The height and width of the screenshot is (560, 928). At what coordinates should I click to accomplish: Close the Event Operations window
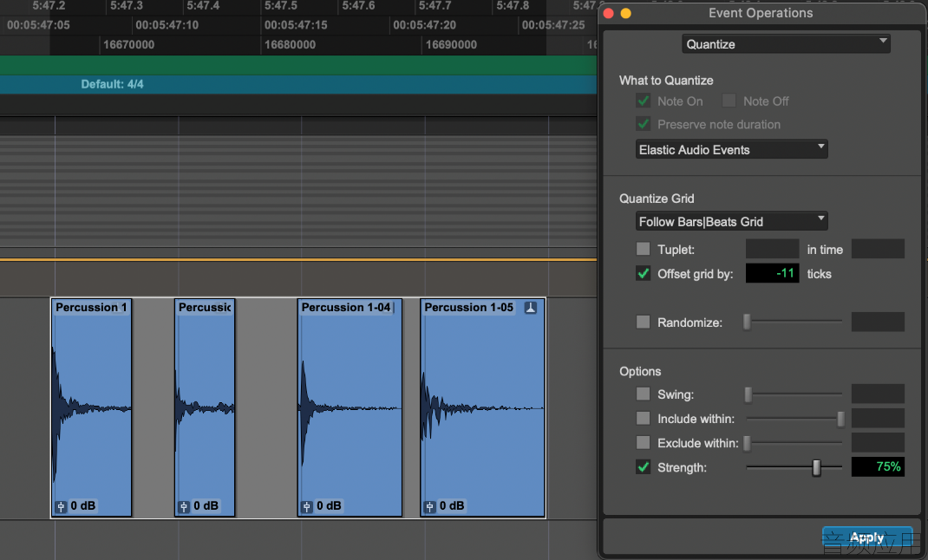click(x=609, y=14)
